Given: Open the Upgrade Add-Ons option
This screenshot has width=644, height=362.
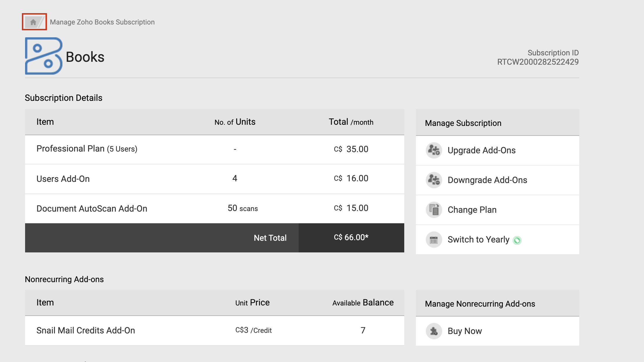Looking at the screenshot, I should [x=482, y=150].
